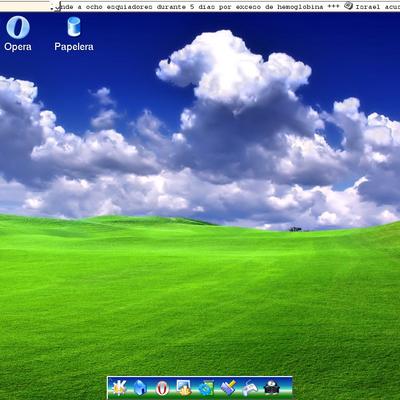400x400 pixels.
Task: Open the black penguin dock icon
Action: pyautogui.click(x=272, y=388)
